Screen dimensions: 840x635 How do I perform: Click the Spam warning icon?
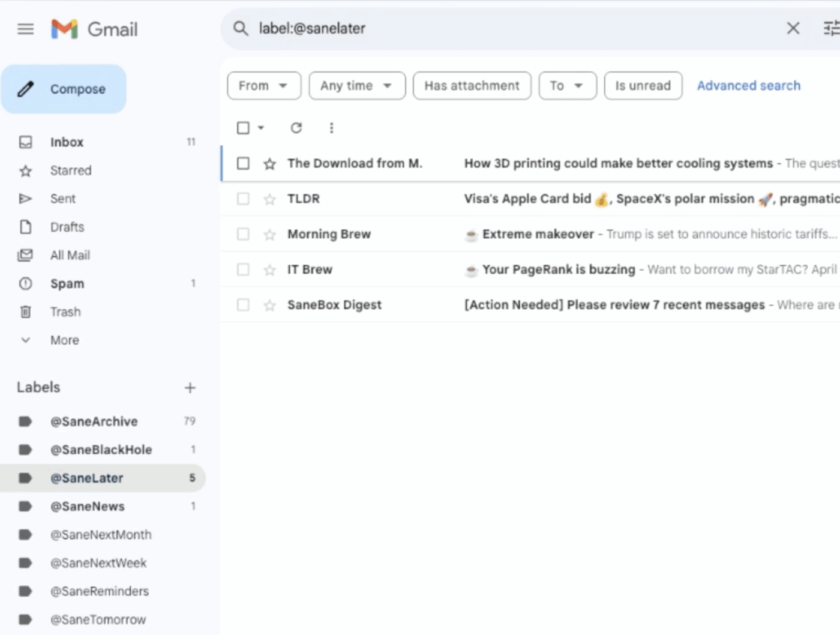[x=25, y=283]
